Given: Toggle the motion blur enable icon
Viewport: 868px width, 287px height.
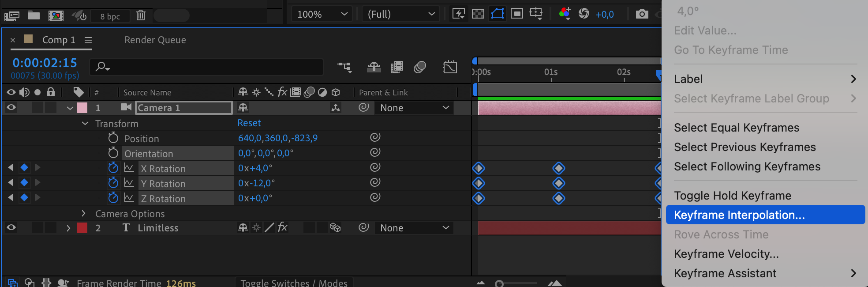Looking at the screenshot, I should click(419, 67).
